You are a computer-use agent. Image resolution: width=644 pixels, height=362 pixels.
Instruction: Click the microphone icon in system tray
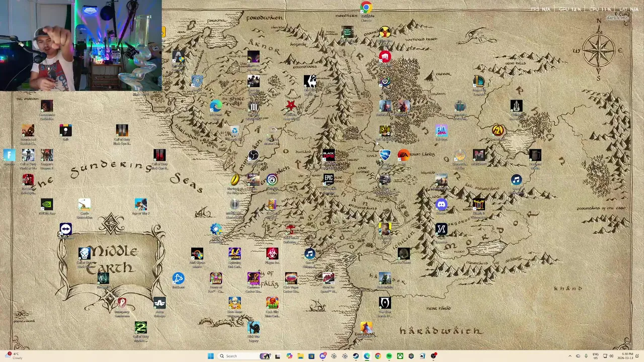click(586, 356)
